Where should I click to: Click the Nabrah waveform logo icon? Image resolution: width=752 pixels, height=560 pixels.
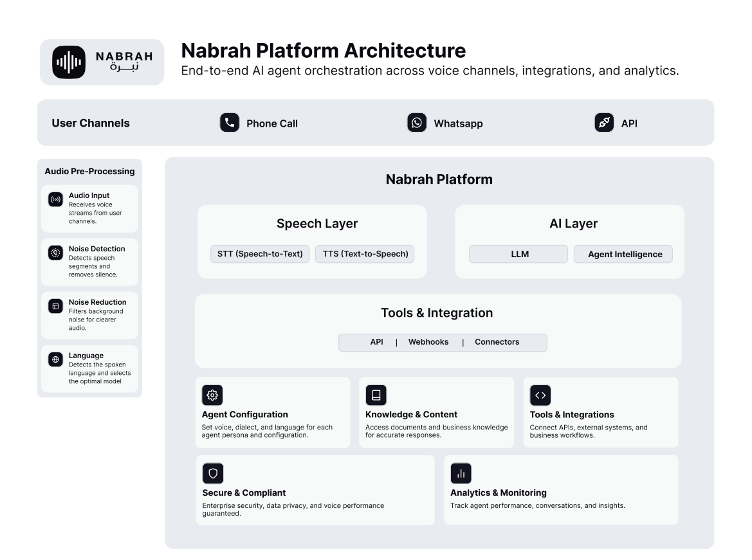point(69,62)
